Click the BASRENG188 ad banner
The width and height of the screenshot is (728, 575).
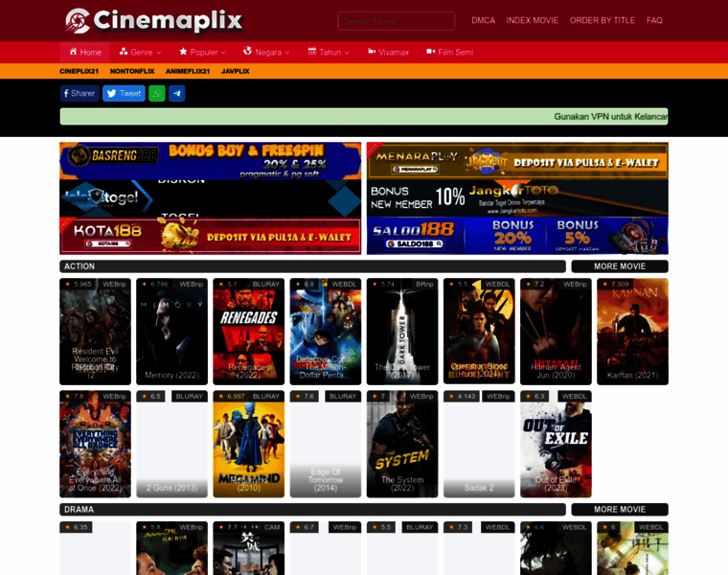(211, 161)
